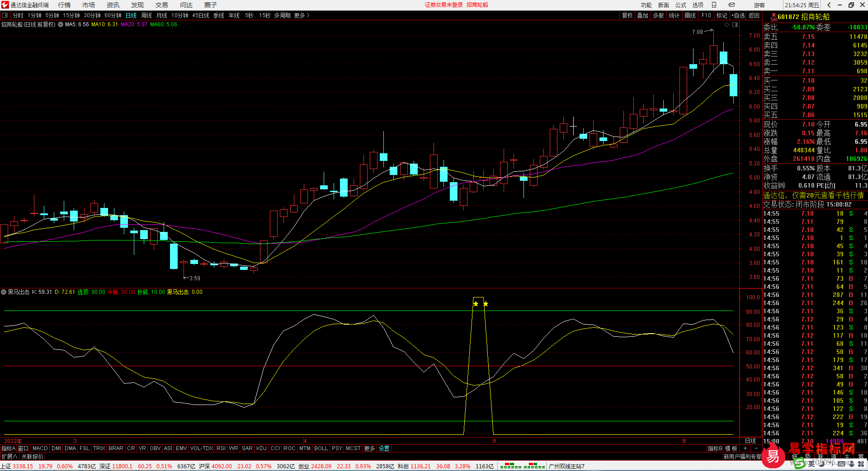Open the 版面 menu
The width and height of the screenshot is (868, 471).
[x=664, y=5]
